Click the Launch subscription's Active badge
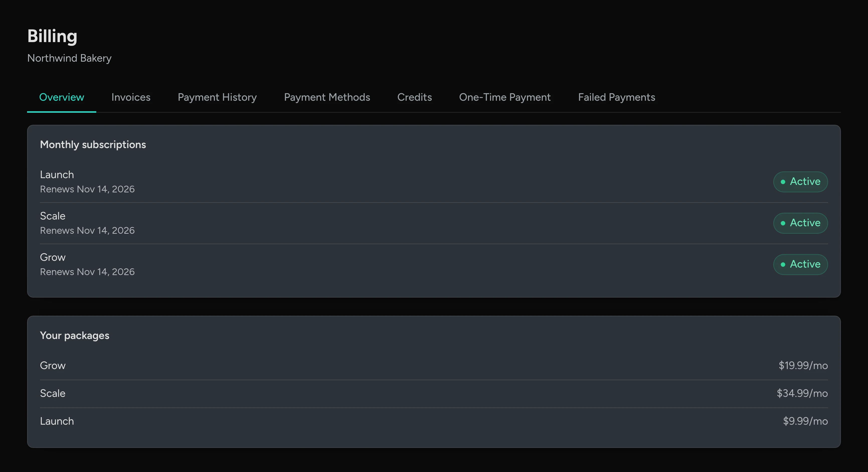The image size is (868, 472). 800,182
